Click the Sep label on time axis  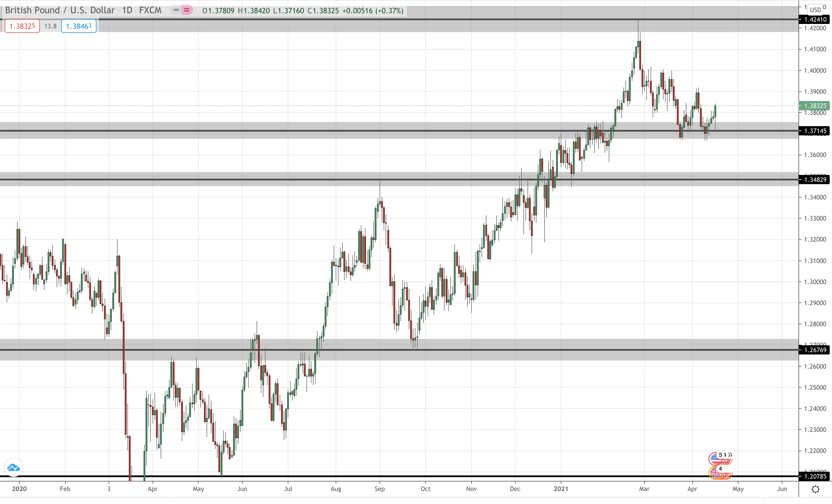380,489
